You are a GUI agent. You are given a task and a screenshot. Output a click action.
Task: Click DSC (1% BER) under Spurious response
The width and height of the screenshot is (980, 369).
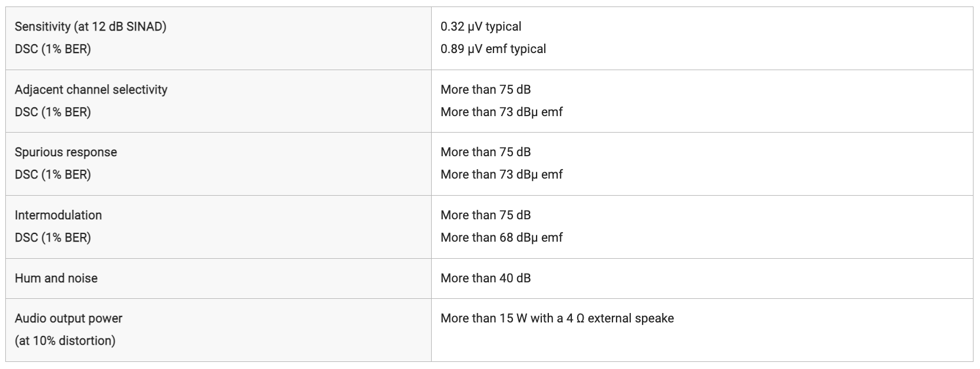click(x=53, y=174)
